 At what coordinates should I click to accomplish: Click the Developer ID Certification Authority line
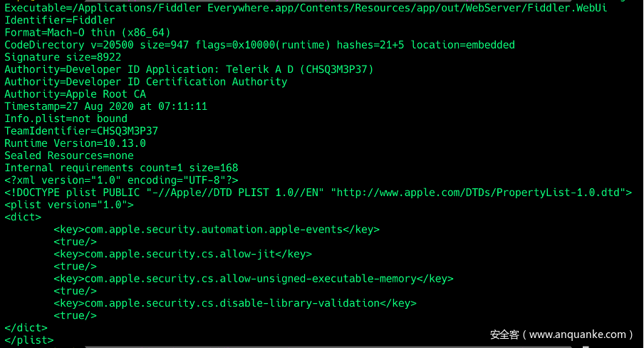click(145, 81)
